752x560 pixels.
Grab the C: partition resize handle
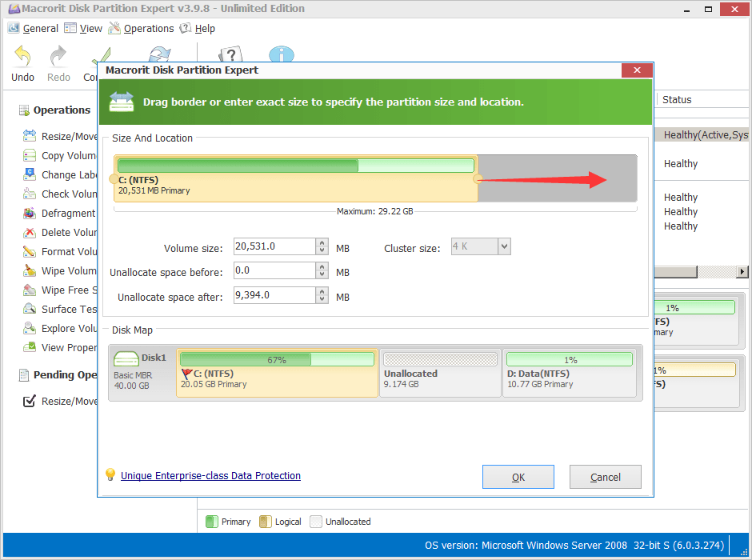tap(478, 180)
